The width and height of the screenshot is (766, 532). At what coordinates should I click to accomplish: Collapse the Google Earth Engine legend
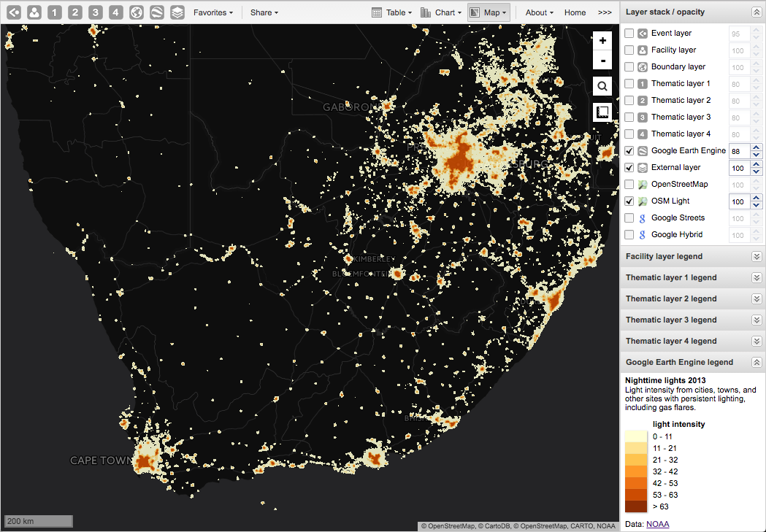pyautogui.click(x=757, y=362)
